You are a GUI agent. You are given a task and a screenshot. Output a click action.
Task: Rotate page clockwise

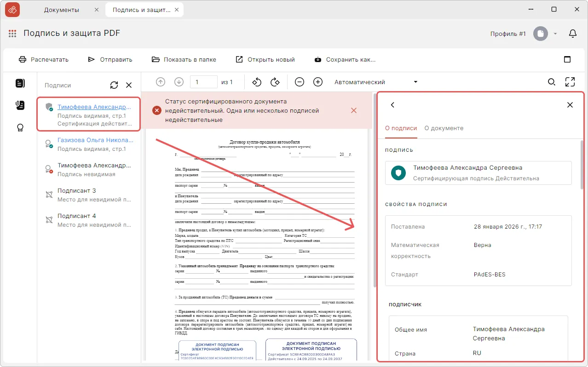[x=275, y=82]
